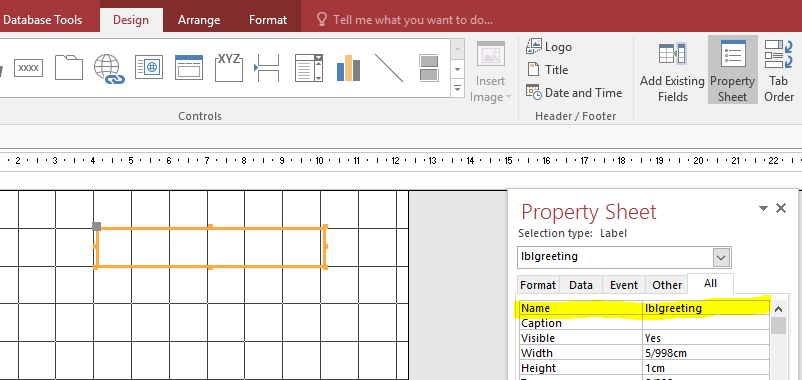The height and width of the screenshot is (380, 802).
Task: Open Add Existing Fields pane
Action: pos(672,72)
